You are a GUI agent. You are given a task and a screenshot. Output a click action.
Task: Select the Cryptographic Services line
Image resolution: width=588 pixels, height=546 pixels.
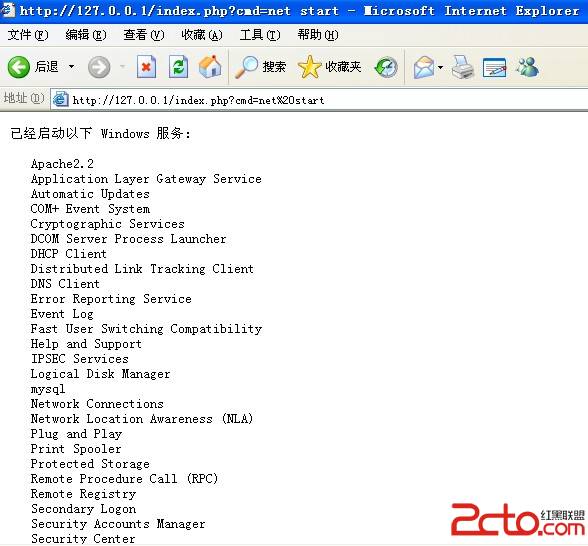point(108,224)
